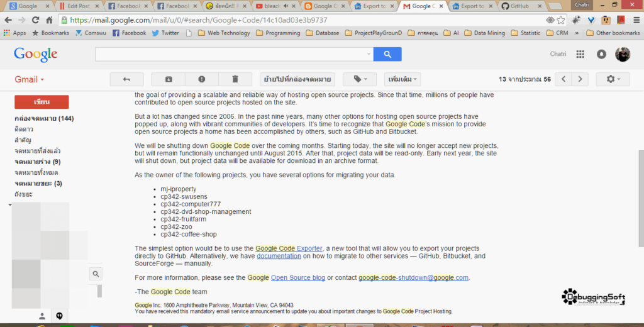
Task: Archive this email with the archive icon
Action: [x=169, y=79]
